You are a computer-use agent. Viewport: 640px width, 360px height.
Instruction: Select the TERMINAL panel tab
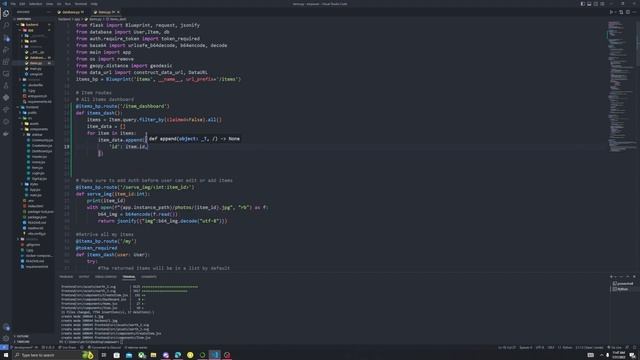click(129, 277)
